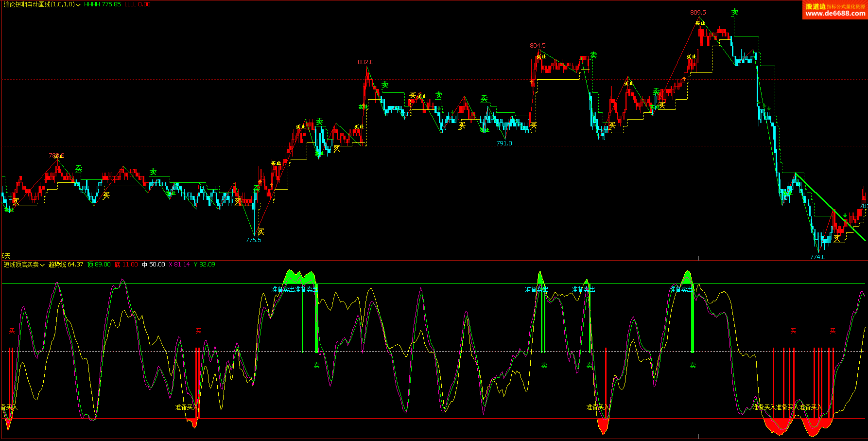Viewport: 868px width, 441px height.
Task: Open the www.de6688.com watermark link
Action: tap(835, 14)
